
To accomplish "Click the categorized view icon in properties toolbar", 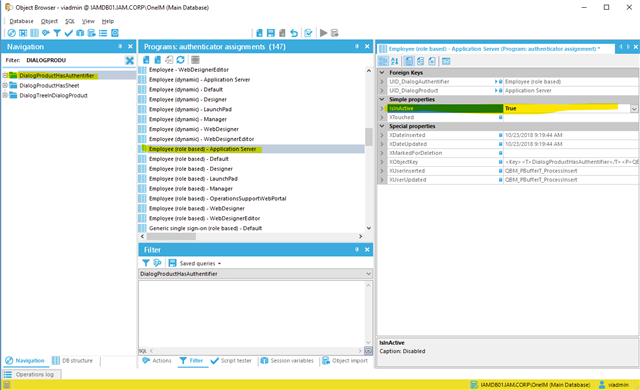I will tap(383, 61).
